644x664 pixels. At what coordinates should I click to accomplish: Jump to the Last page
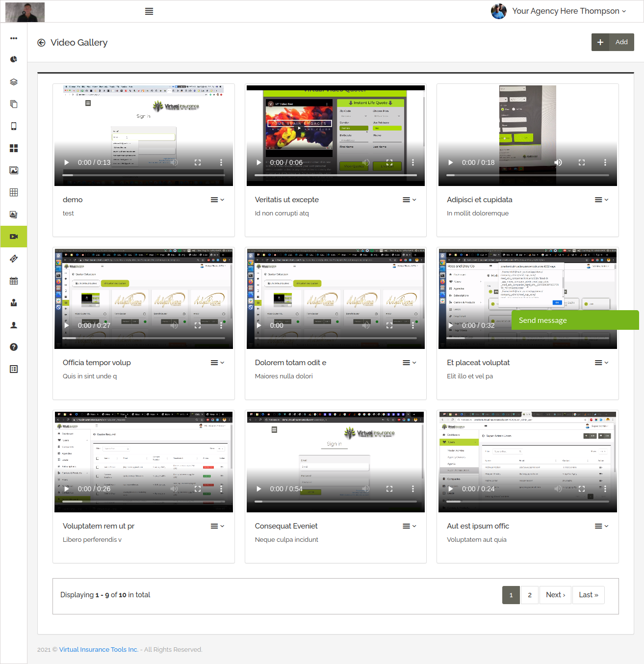pyautogui.click(x=588, y=595)
